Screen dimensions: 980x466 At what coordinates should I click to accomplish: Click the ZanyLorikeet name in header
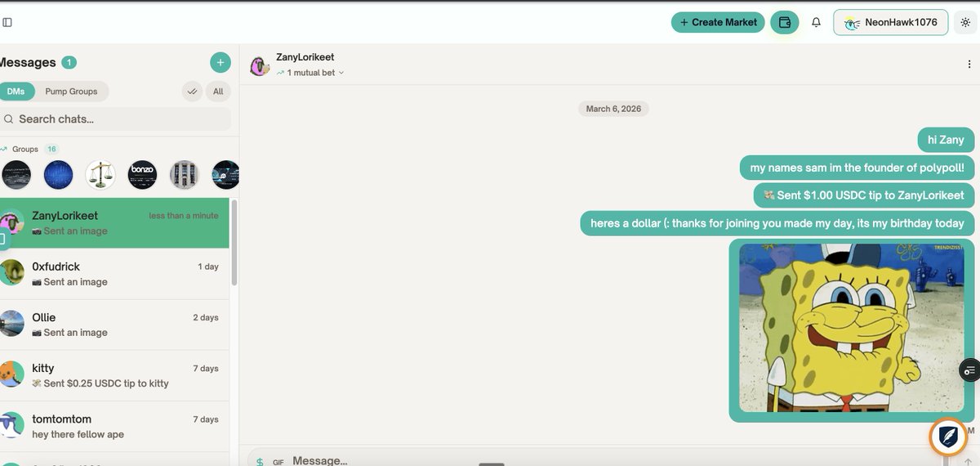pyautogui.click(x=305, y=57)
